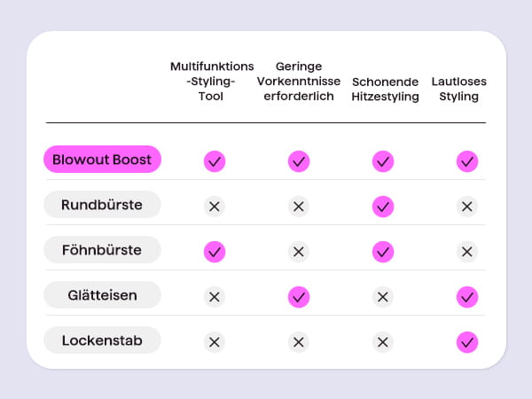Click Lockenstab Lautloses Styling checkmark

pyautogui.click(x=467, y=342)
